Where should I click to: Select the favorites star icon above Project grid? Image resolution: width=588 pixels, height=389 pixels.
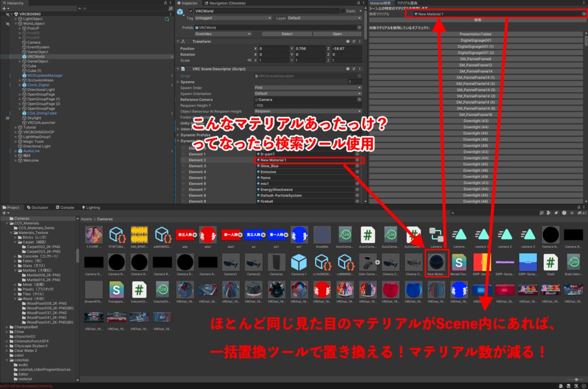(x=572, y=213)
